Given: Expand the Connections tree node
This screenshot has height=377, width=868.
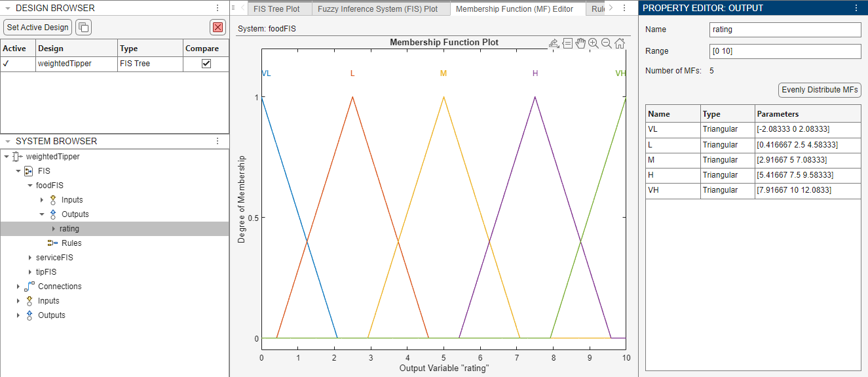Looking at the screenshot, I should 19,287.
